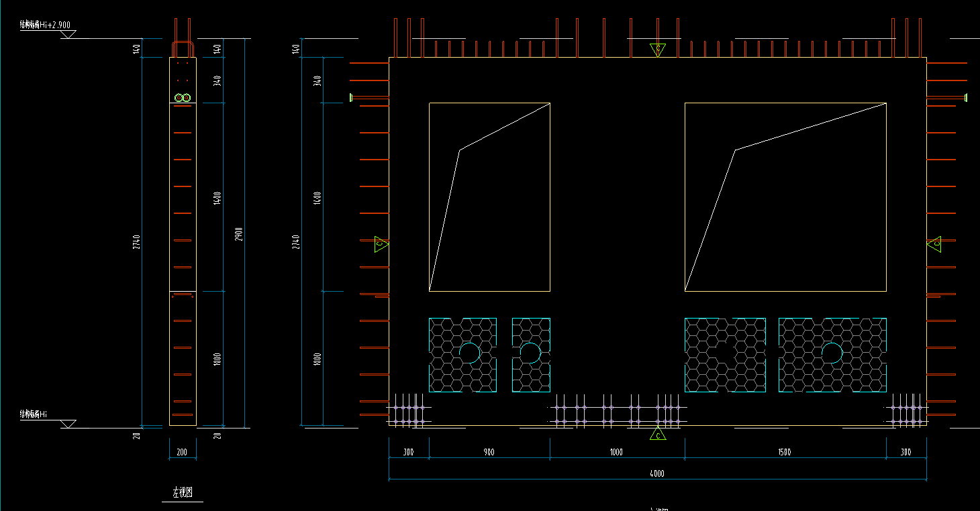The width and height of the screenshot is (980, 511).
Task: Select the horizontal 1000 dimension under the elevation
Action: coord(616,453)
